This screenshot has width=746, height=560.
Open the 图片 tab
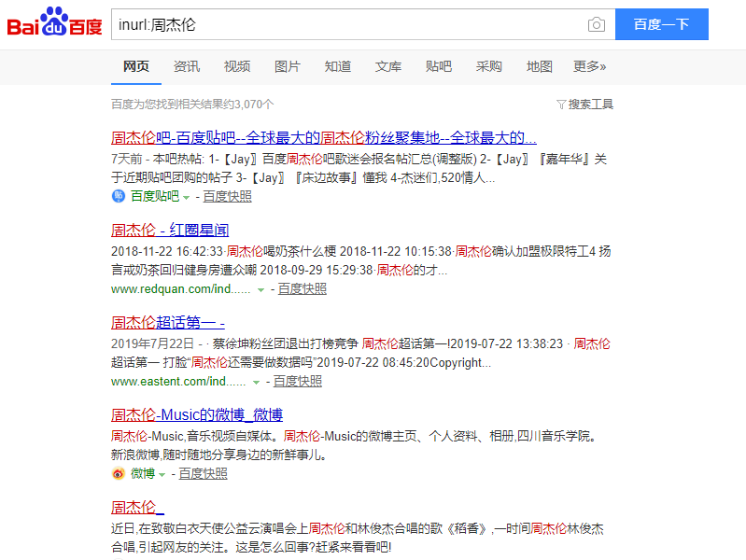[288, 66]
